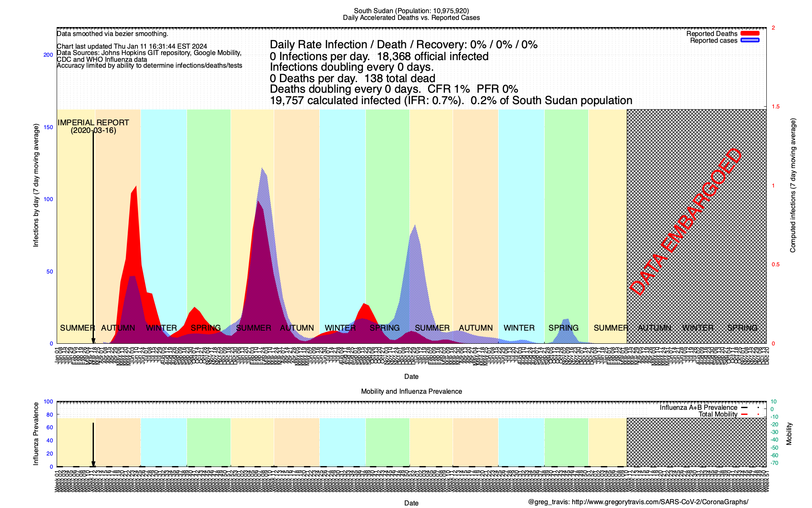The width and height of the screenshot is (812, 508).
Task: Click the first WINTER season label
Action: click(x=161, y=328)
